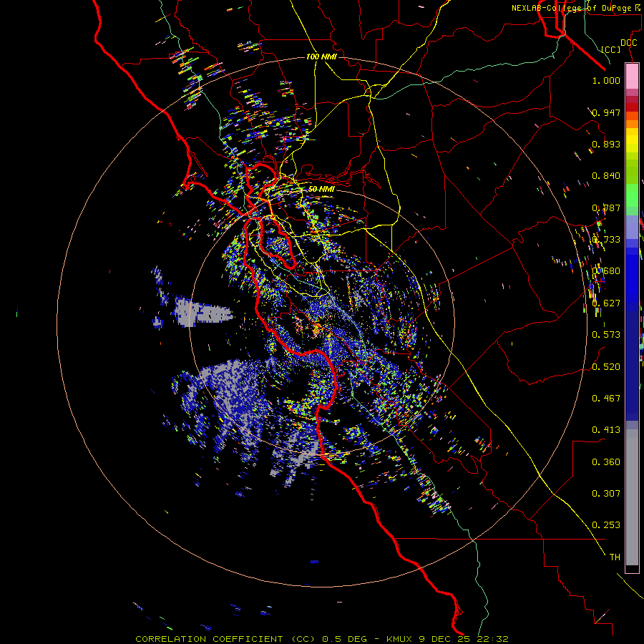Click the 100 NMI range ring label
This screenshot has width=644, height=644.
321,57
